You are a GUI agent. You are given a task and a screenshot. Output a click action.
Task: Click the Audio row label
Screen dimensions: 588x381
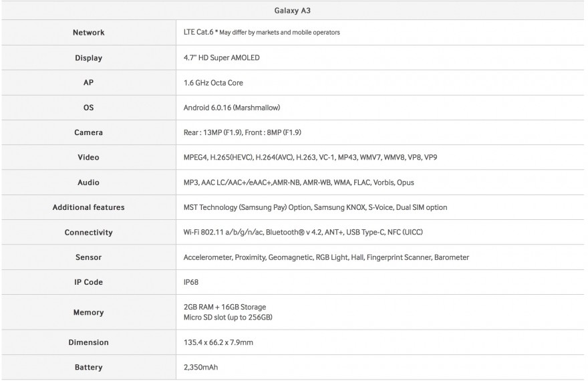[88, 182]
